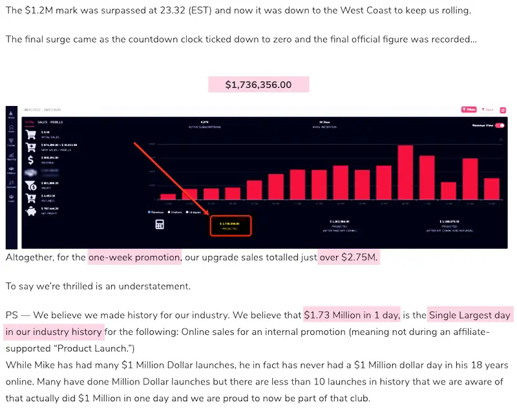
Task: Select the Visitors radio button
Action: tap(169, 212)
